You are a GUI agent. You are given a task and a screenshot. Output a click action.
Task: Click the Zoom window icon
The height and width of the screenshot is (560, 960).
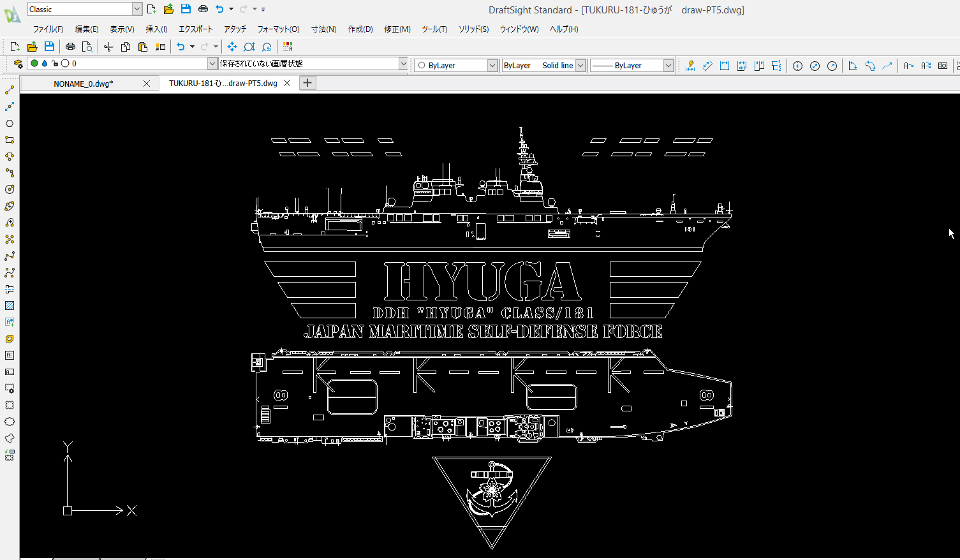pos(249,47)
